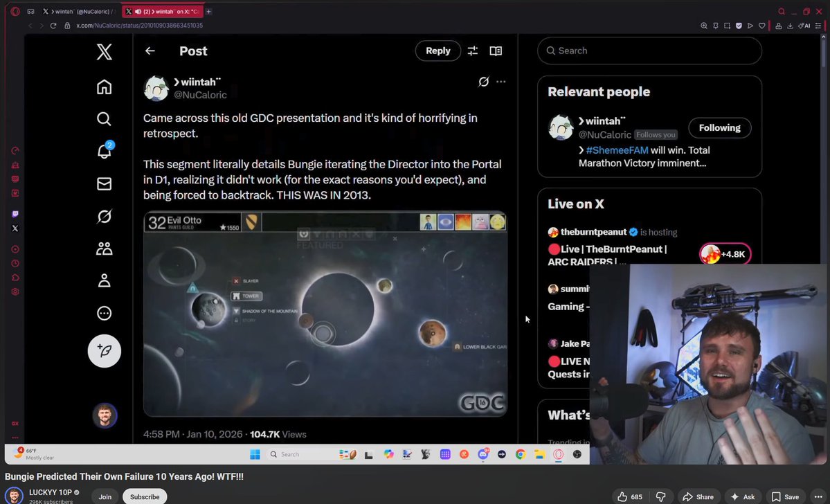Open the tab islands workspace icon
This screenshot has height=504, width=830.
coord(30,11)
